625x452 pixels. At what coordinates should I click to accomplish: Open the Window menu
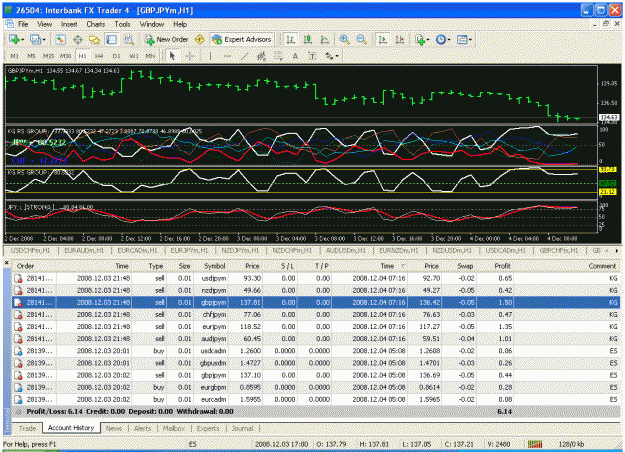[x=151, y=24]
